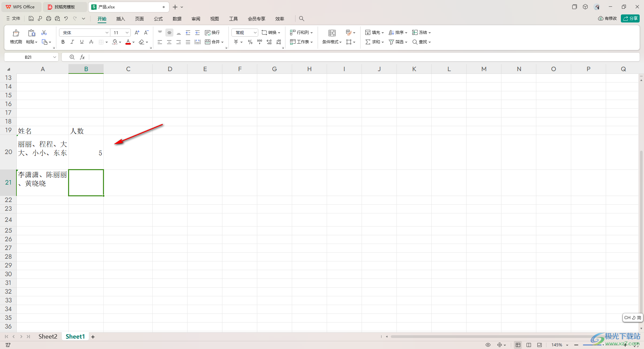Click the Cut scissors icon
This screenshot has width=644, height=349.
44,33
